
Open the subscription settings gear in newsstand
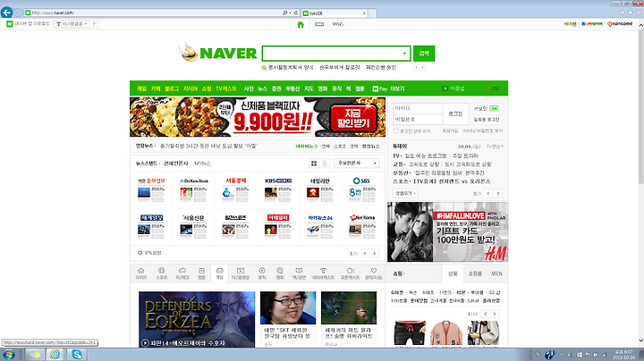[x=140, y=253]
